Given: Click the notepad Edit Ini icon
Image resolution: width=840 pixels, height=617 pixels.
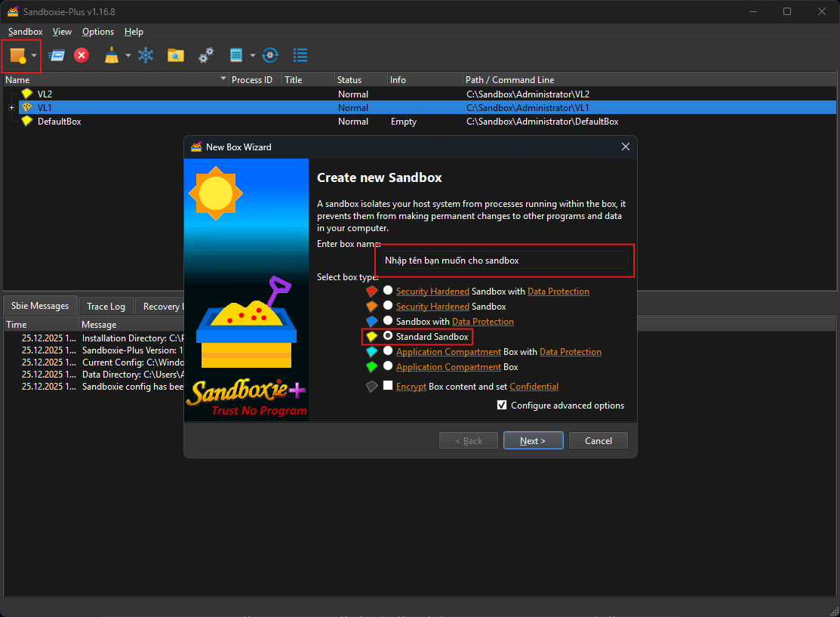Looking at the screenshot, I should (236, 55).
